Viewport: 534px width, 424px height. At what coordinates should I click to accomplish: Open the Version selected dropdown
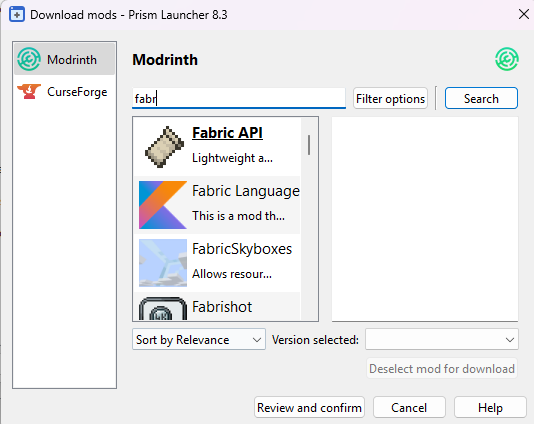[x=442, y=339]
